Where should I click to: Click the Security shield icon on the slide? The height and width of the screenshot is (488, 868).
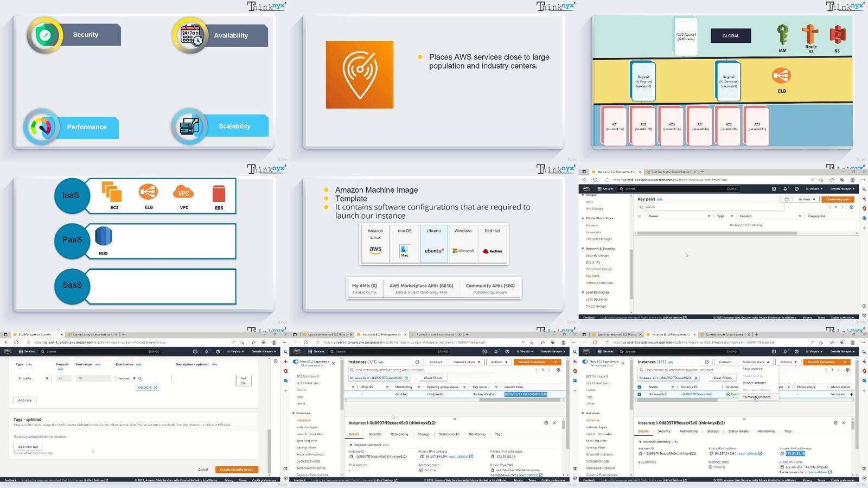(44, 35)
